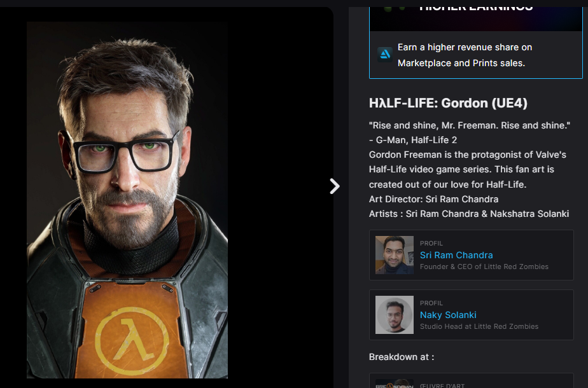Click the Gordon Freeman artwork image
The height and width of the screenshot is (388, 588).
coord(127,200)
